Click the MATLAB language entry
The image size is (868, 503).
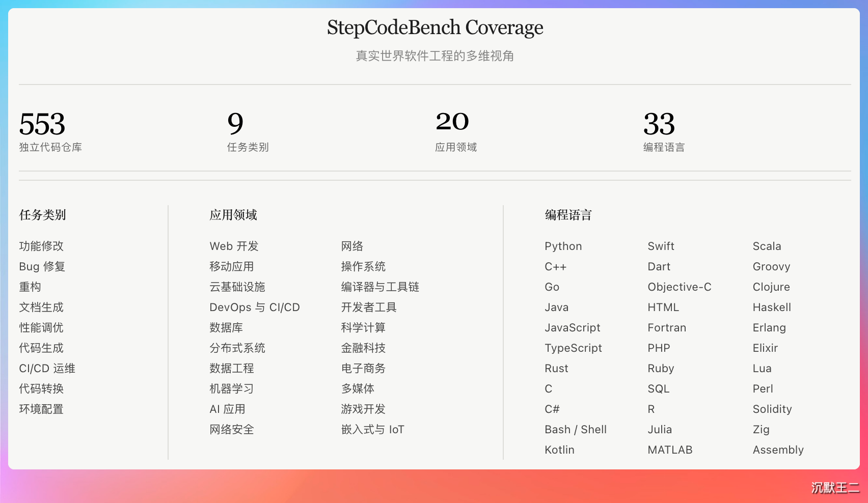tap(670, 450)
